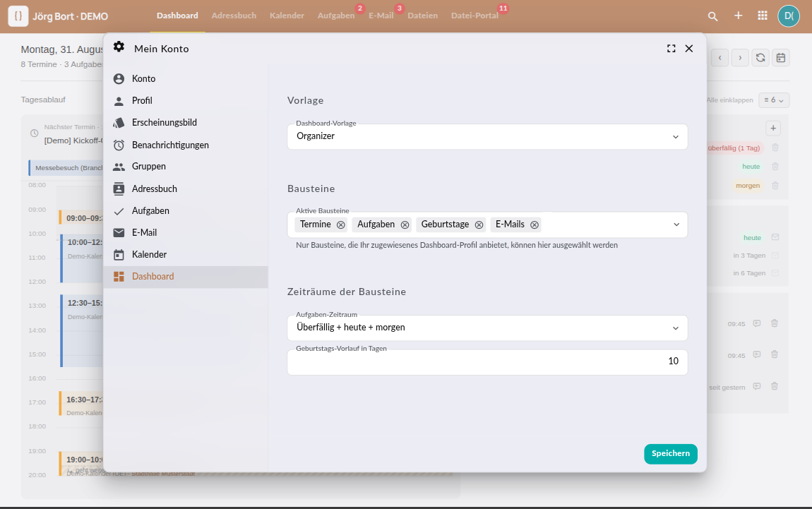812x509 pixels.
Task: Go to the next day on dashboard
Action: (x=740, y=57)
